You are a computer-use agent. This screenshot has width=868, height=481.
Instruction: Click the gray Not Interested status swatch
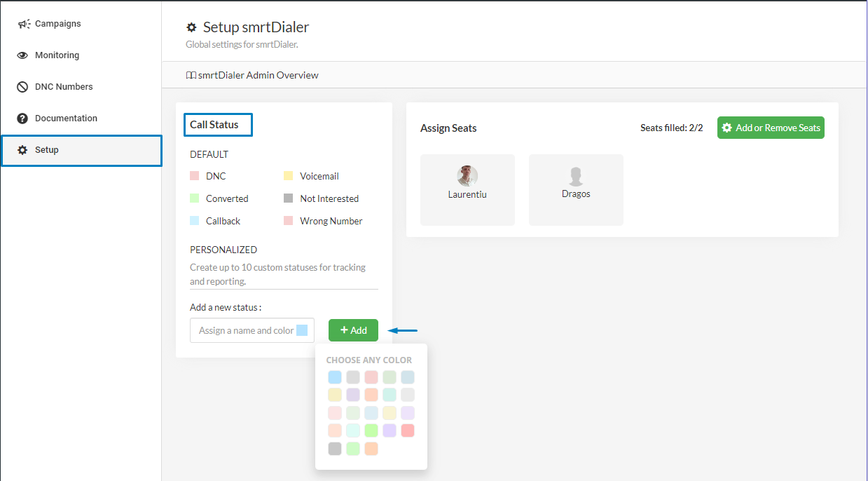[x=288, y=198]
